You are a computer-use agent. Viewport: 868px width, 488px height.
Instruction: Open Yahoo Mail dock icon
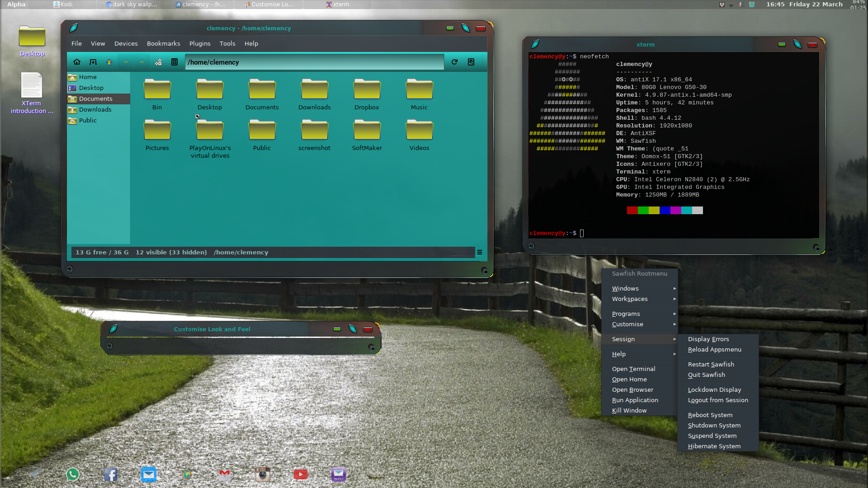tap(339, 474)
